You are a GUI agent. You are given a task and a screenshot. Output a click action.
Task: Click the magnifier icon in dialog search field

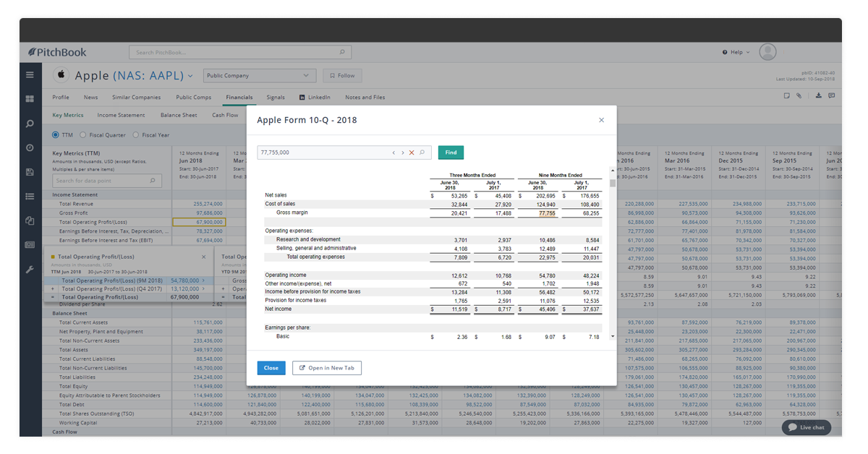[x=422, y=153]
